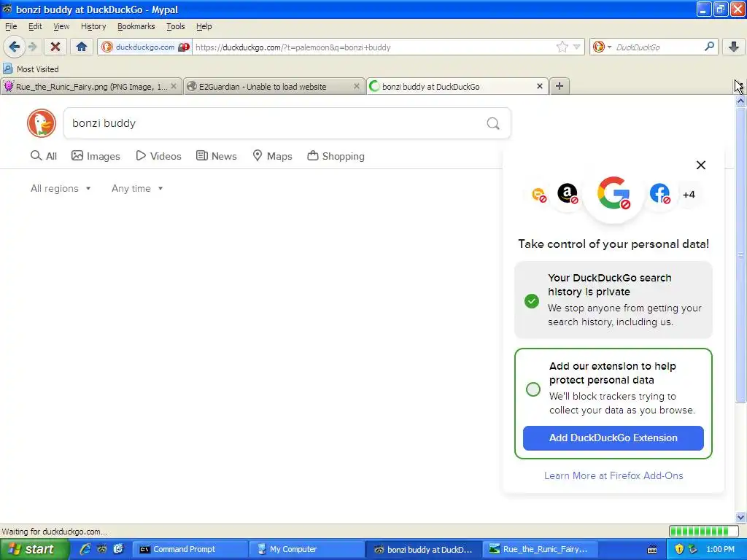Open the Tools menu
Image resolution: width=747 pixels, height=560 pixels.
point(175,26)
